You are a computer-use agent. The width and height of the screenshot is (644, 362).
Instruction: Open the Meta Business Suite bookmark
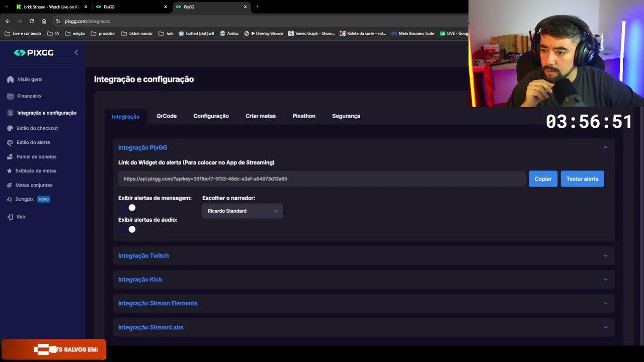pos(413,34)
